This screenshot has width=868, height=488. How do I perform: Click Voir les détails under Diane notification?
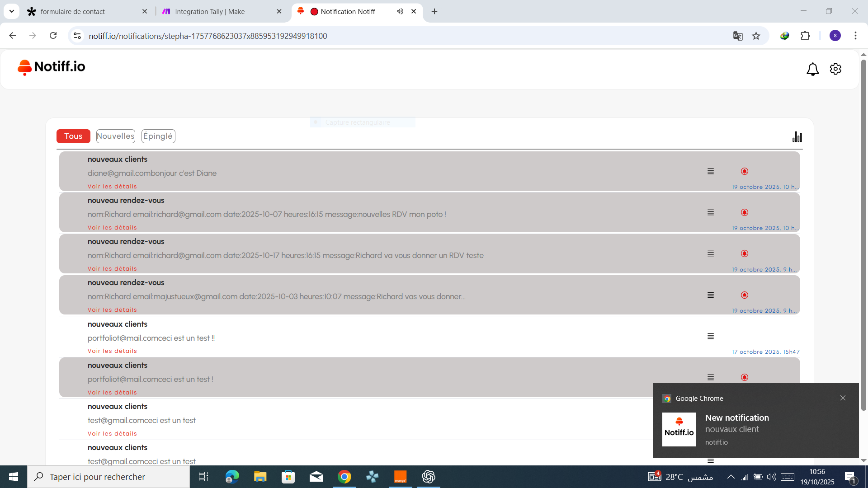tap(112, 187)
